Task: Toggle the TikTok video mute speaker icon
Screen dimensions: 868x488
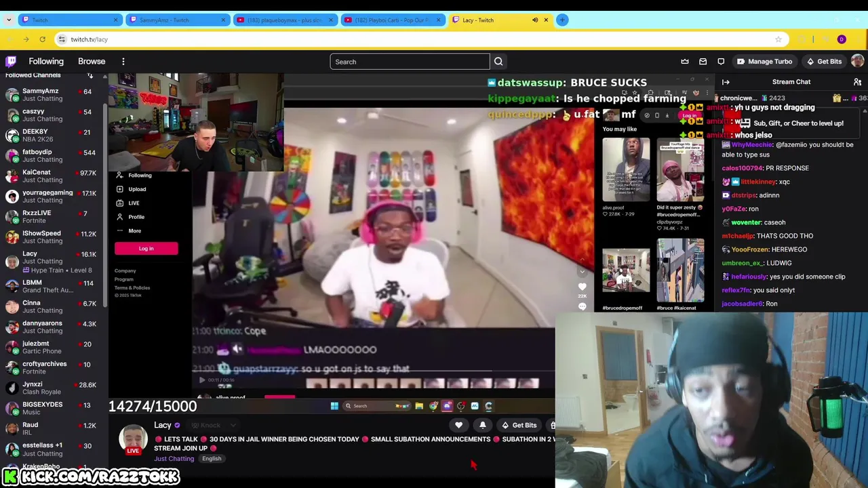Action: 237,349
